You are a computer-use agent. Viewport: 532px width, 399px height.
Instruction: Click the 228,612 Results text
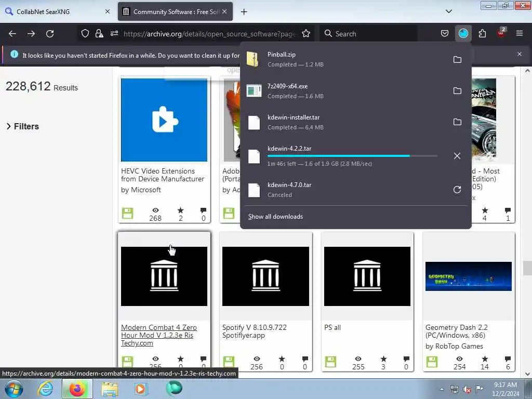coord(42,87)
